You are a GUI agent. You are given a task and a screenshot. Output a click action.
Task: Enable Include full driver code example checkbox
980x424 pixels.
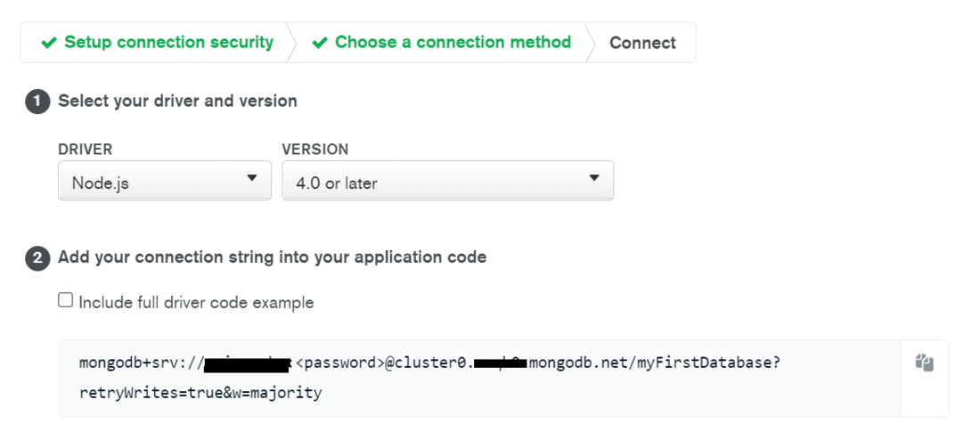65,301
